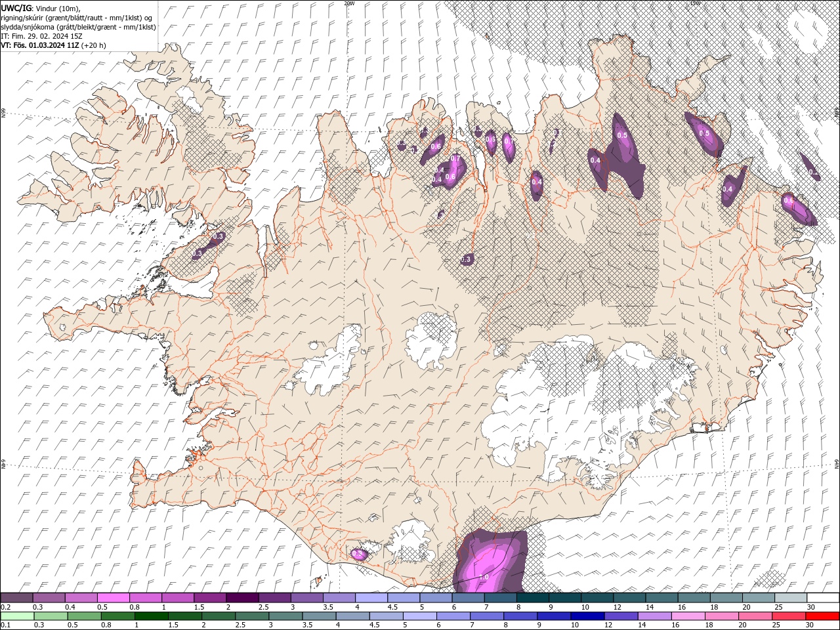840x630 pixels.
Task: Pick upper legend swatch starting at 12
Action: pyautogui.click(x=629, y=598)
